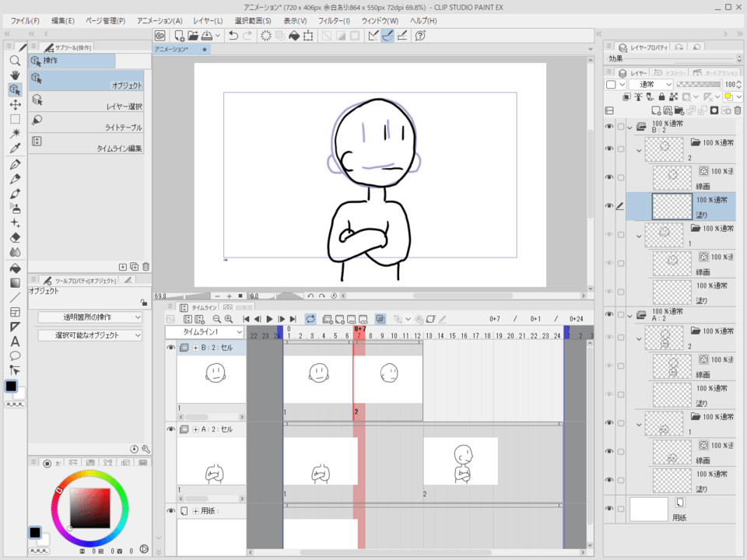The image size is (747, 560).
Task: Select the ライトテーブル sub tool
Action: click(86, 122)
